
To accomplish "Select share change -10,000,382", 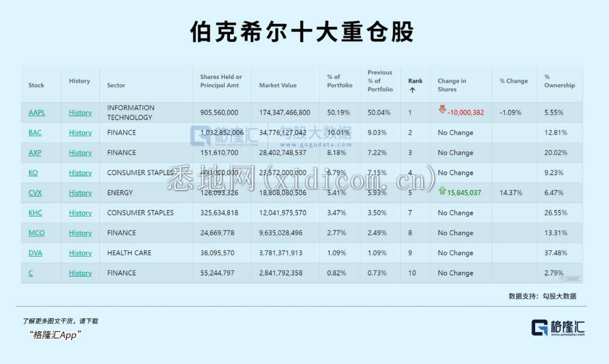I will coord(466,113).
